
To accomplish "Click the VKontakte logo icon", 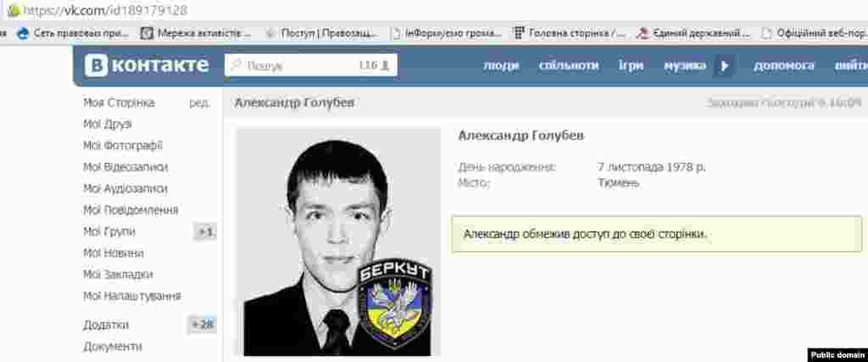I will tap(97, 66).
